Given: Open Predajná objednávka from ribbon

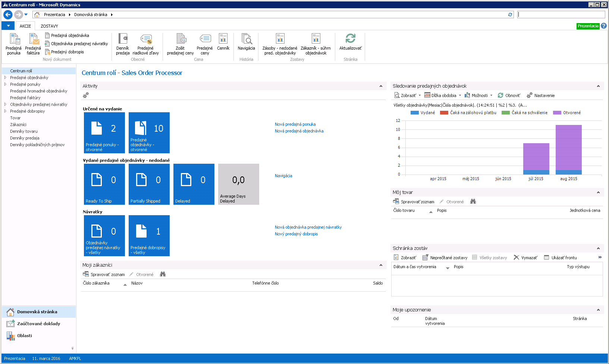Looking at the screenshot, I should coord(67,35).
